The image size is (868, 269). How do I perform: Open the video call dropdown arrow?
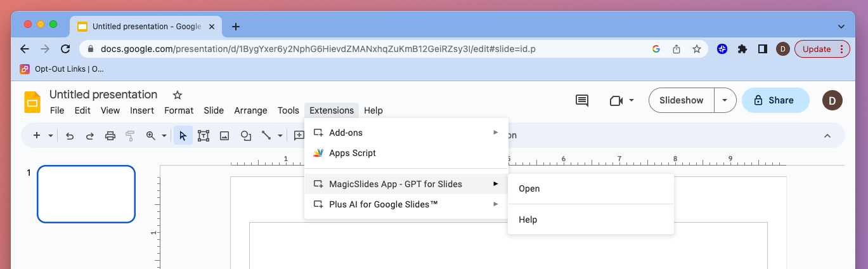pos(632,100)
